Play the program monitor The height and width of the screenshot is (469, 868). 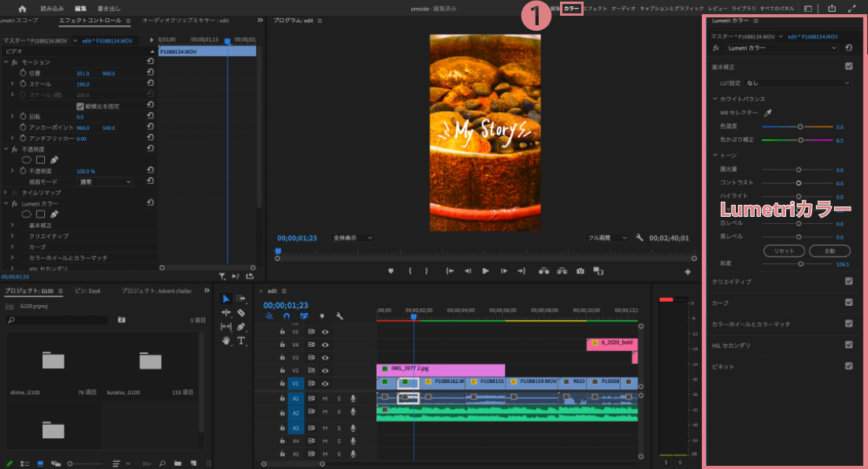coord(485,271)
